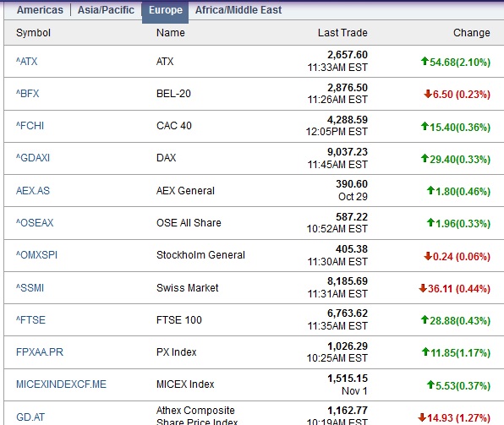
Task: Open the AEX.AS symbol link
Action: tap(33, 190)
